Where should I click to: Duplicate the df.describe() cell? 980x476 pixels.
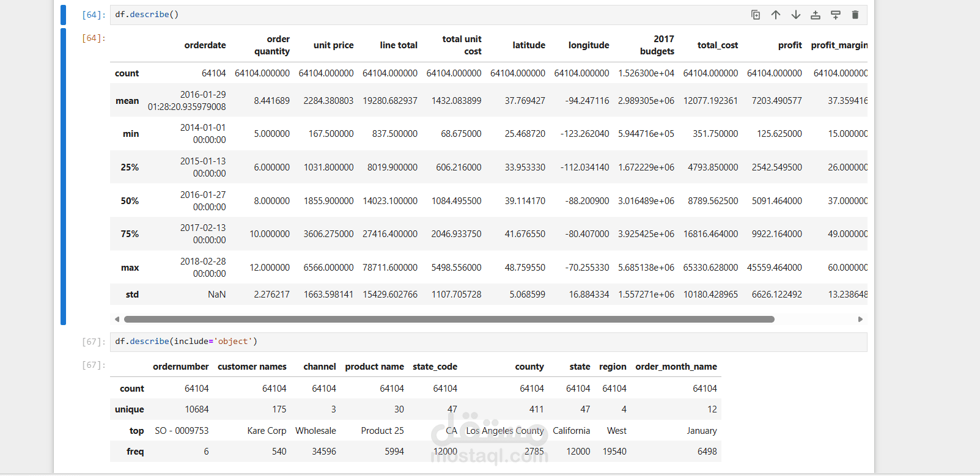click(x=756, y=15)
